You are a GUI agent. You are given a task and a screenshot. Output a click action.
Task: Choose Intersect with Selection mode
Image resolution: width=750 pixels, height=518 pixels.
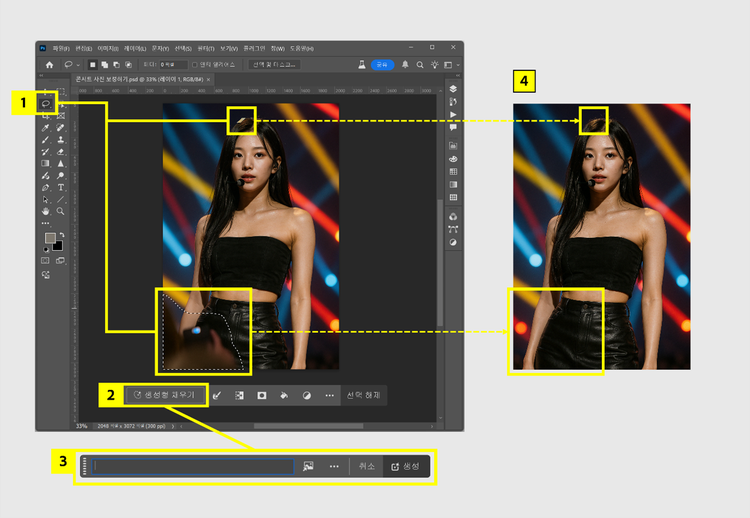point(128,65)
